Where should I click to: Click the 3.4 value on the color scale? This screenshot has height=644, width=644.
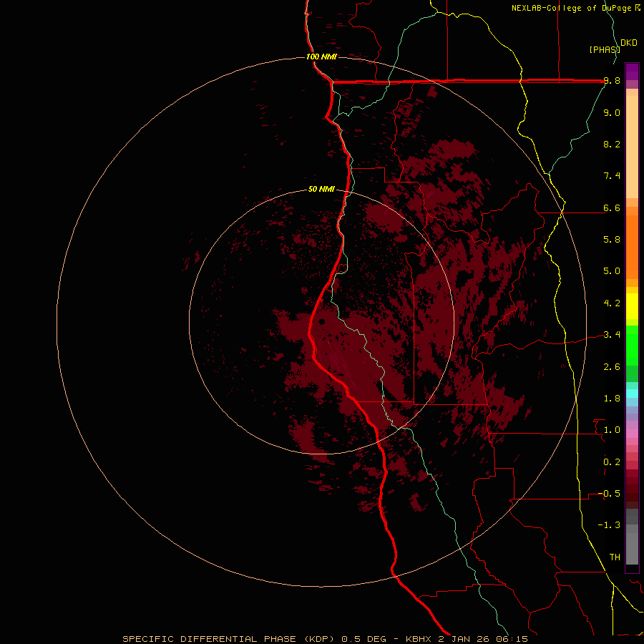pos(612,335)
